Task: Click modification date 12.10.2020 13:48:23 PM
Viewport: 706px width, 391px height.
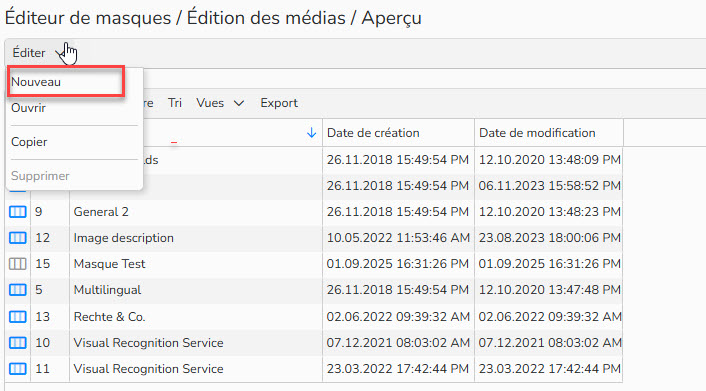Action: (x=549, y=212)
